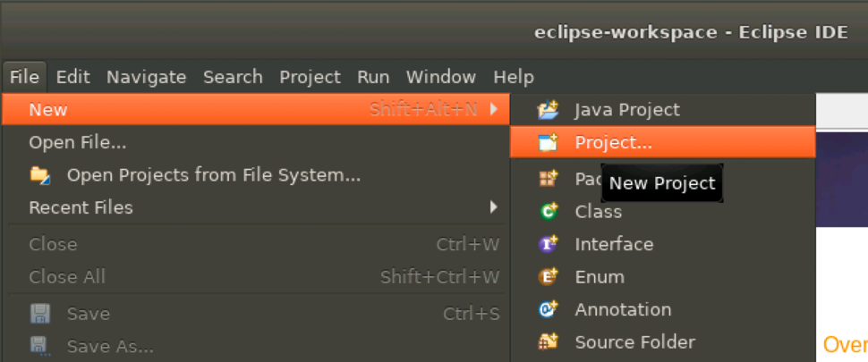Click the green Class icon

click(548, 212)
